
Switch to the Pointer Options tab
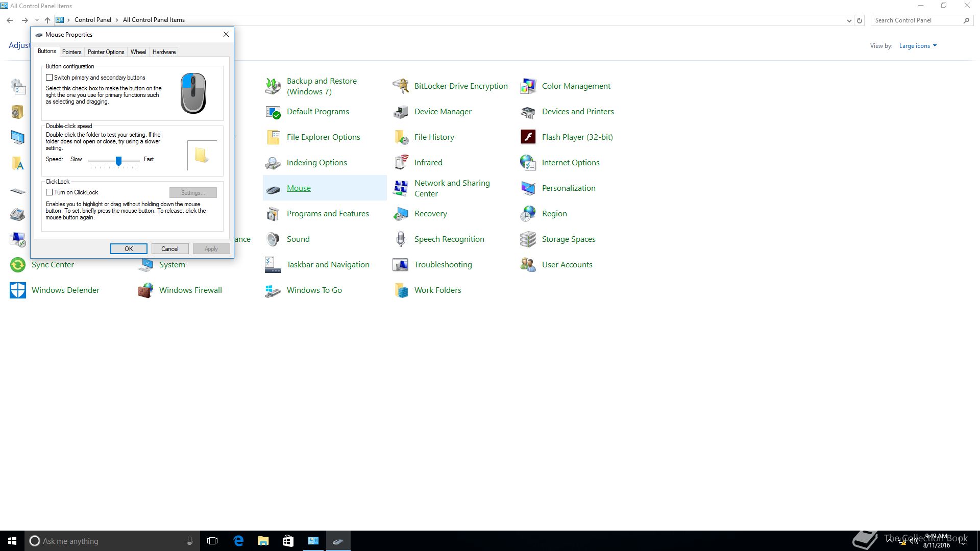click(106, 52)
